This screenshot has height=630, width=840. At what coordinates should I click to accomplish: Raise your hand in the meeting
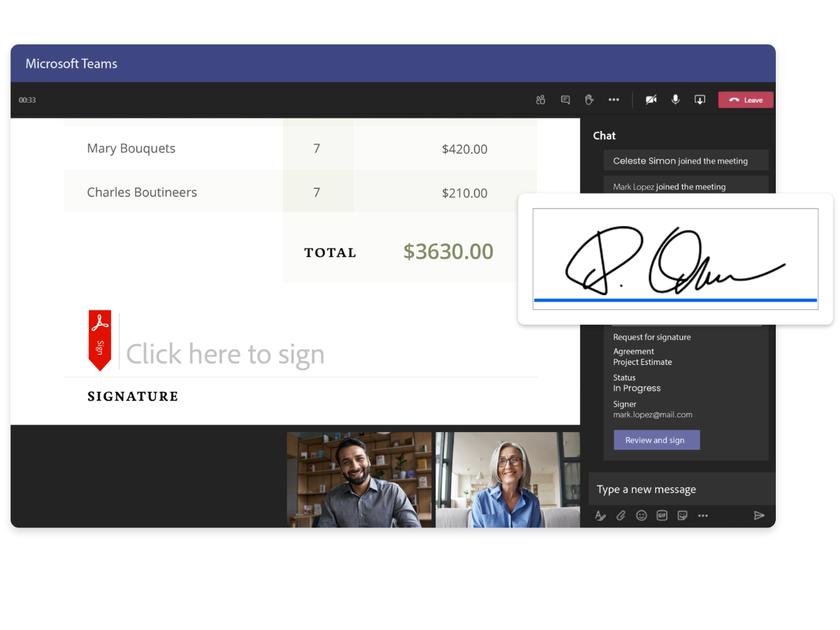589,100
